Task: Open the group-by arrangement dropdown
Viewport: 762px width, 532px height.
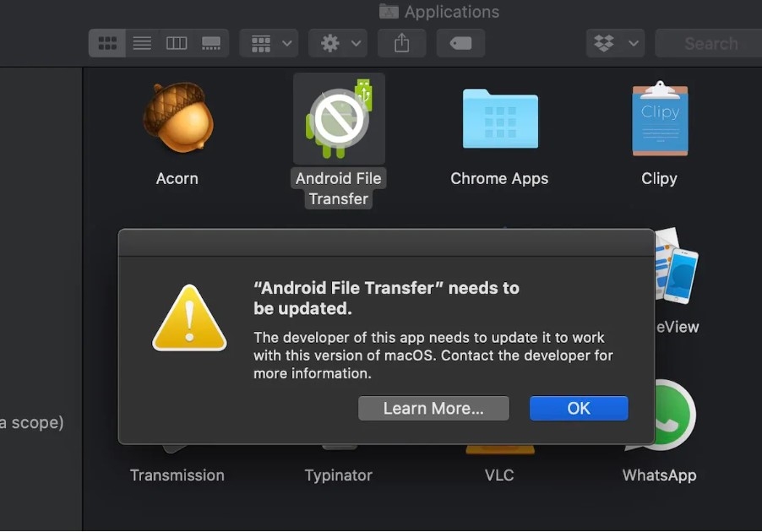Action: click(269, 43)
